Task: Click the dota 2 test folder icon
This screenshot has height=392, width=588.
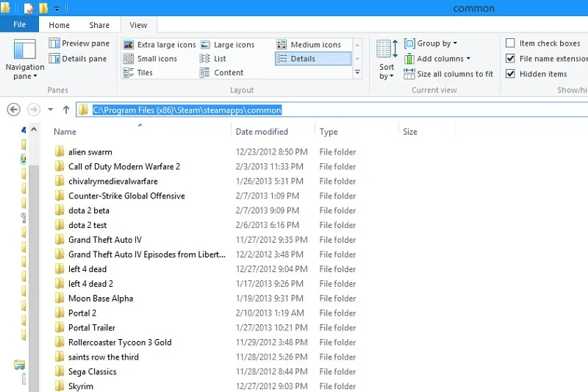Action: click(x=60, y=225)
